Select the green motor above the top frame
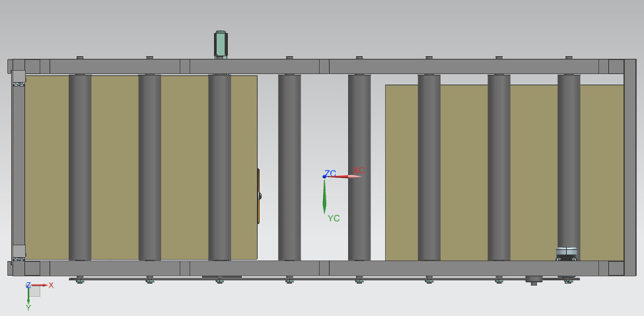The image size is (644, 316). (x=221, y=44)
